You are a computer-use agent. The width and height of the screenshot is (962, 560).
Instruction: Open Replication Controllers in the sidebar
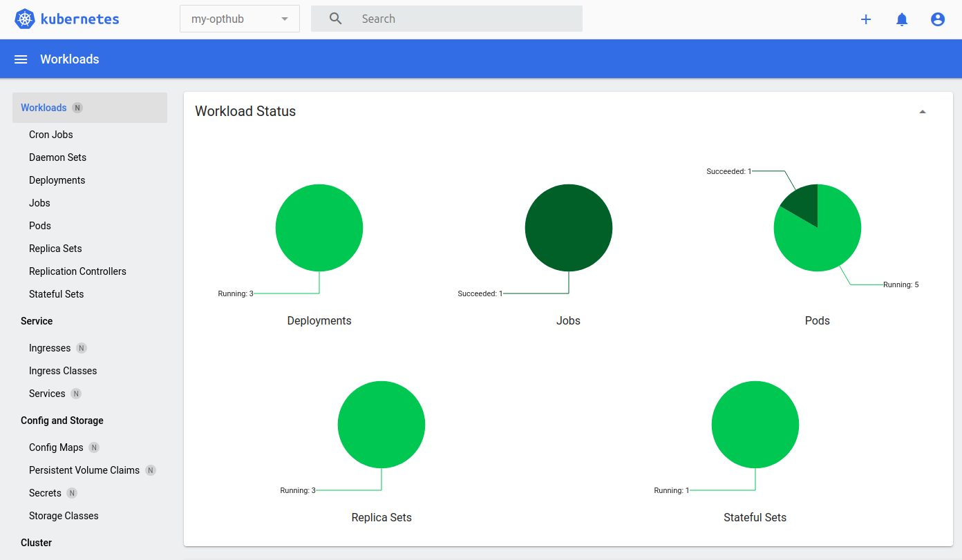coord(77,271)
